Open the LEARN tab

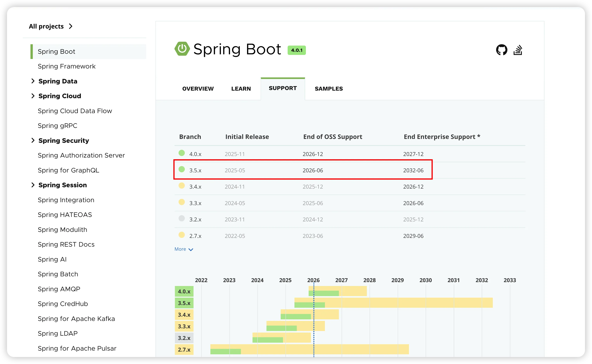(x=241, y=89)
